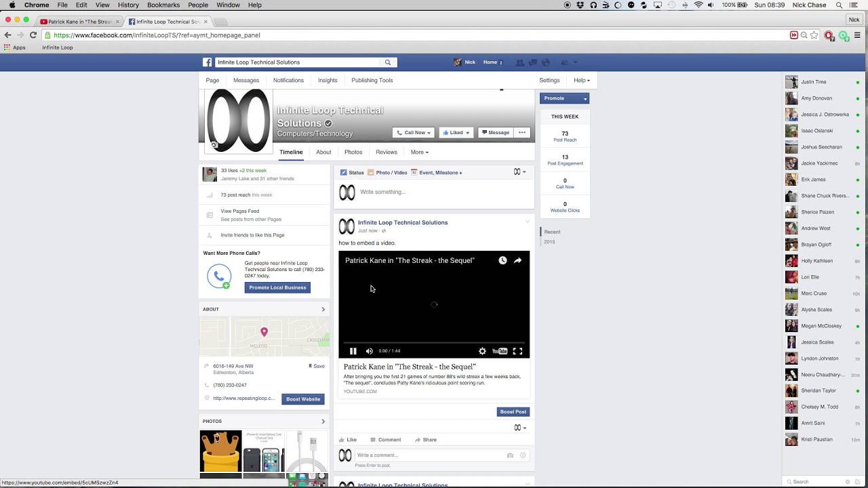Viewport: 868px width, 488px height.
Task: Click the map pin on About map
Action: click(x=264, y=332)
